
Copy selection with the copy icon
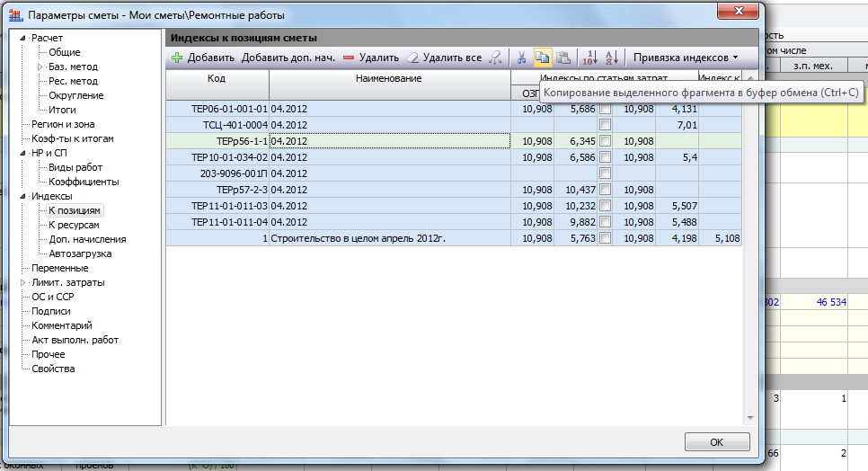click(x=543, y=58)
